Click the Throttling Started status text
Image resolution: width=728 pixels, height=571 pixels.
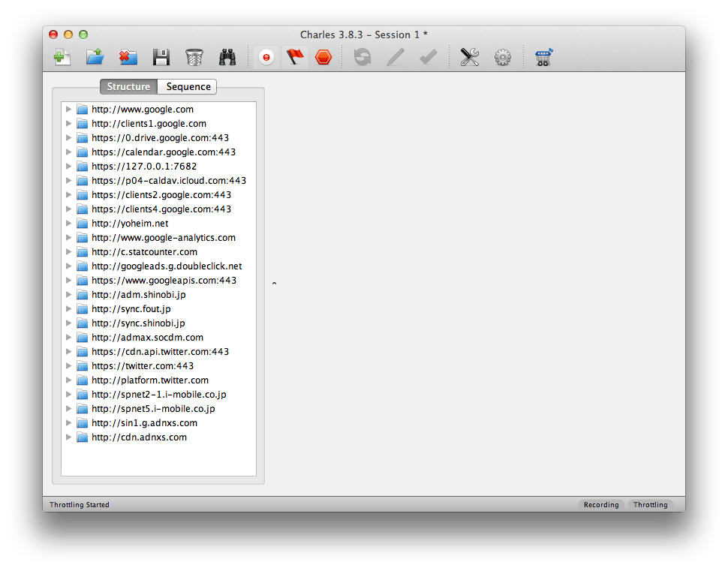pos(80,505)
